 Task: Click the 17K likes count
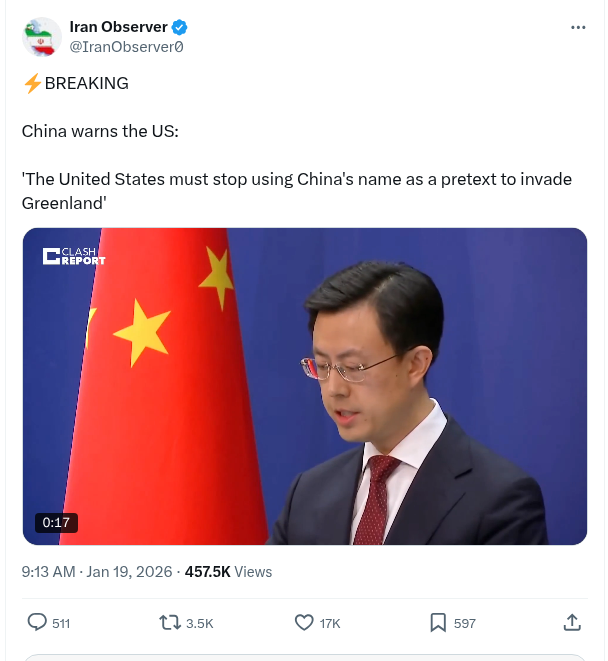point(330,623)
